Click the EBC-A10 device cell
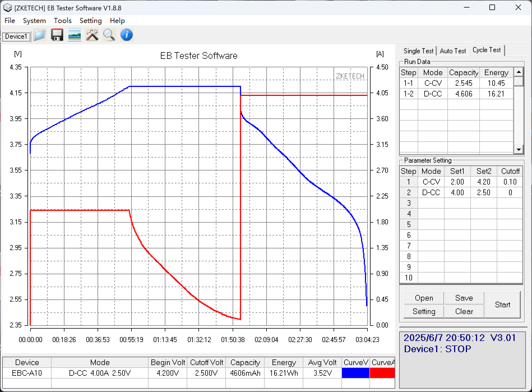The height and width of the screenshot is (392, 532). 27,373
